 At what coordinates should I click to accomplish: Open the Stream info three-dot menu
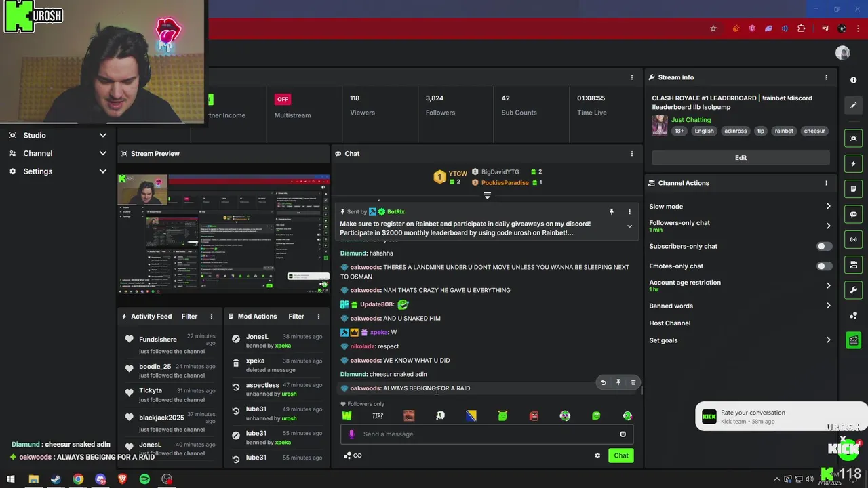tap(826, 77)
